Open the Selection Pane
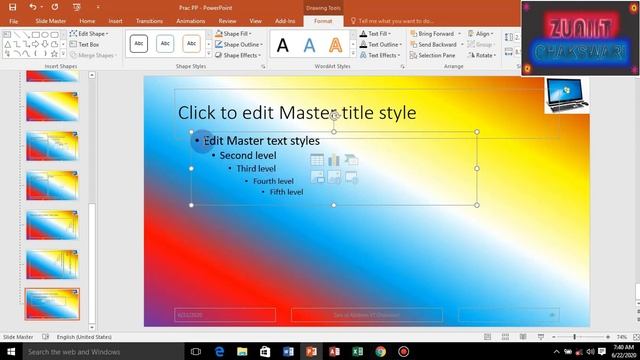The width and height of the screenshot is (640, 360). coord(432,55)
